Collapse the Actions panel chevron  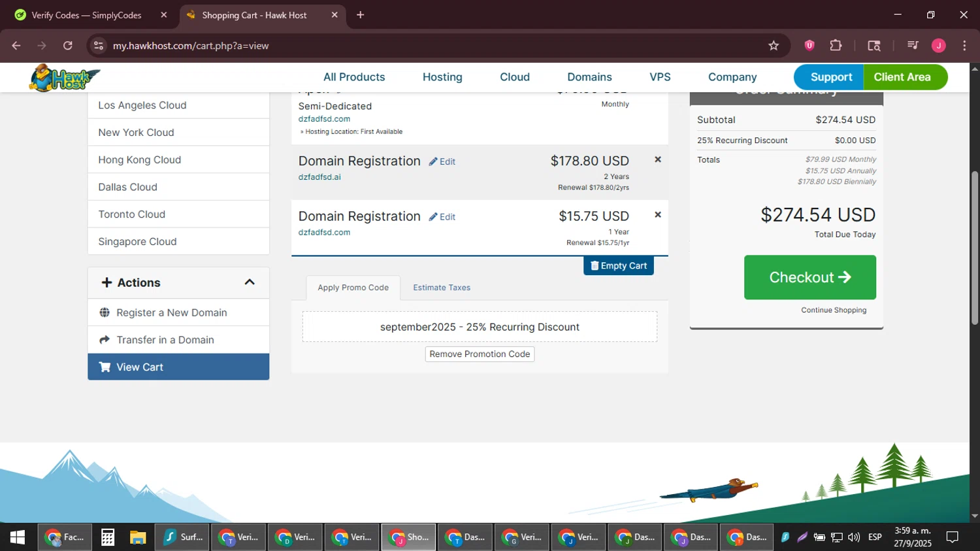point(249,282)
